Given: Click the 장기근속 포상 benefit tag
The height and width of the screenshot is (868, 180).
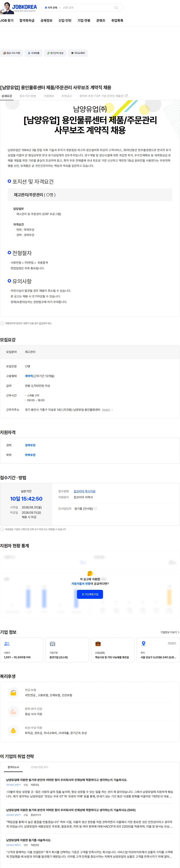Looking at the screenshot, I should pos(55,53).
